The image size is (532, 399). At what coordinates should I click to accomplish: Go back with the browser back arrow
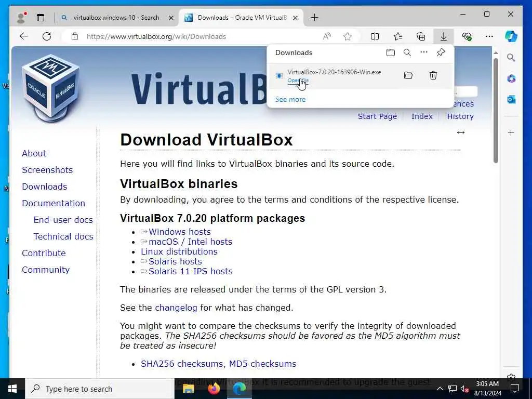coord(24,36)
